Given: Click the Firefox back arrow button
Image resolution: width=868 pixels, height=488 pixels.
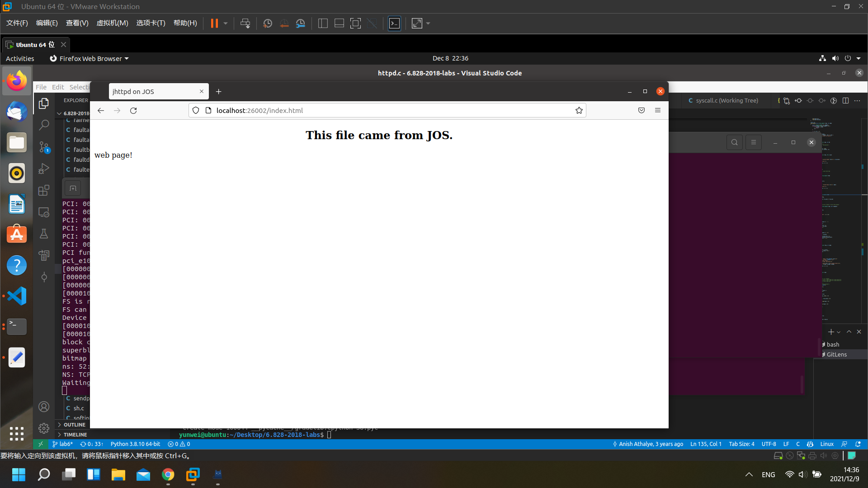Looking at the screenshot, I should [x=101, y=111].
